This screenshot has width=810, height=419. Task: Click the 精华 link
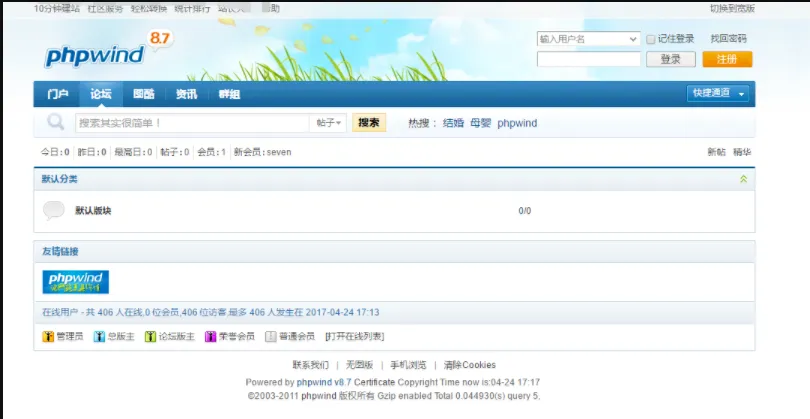click(x=742, y=152)
